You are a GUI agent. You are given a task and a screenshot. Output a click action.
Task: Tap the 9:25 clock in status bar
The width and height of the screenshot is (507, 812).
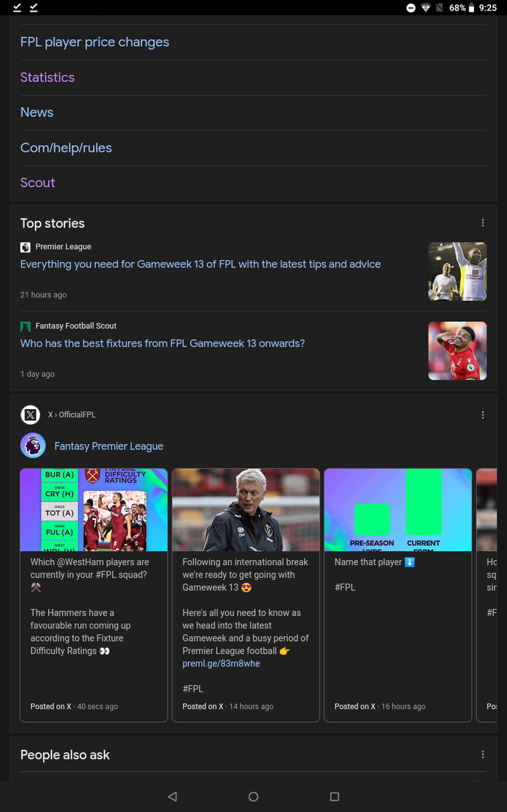click(488, 8)
